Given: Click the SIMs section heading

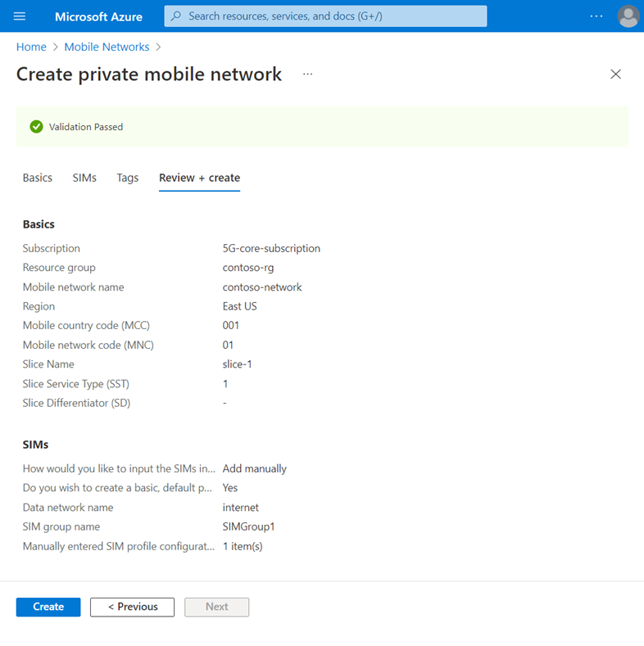Looking at the screenshot, I should pos(35,445).
